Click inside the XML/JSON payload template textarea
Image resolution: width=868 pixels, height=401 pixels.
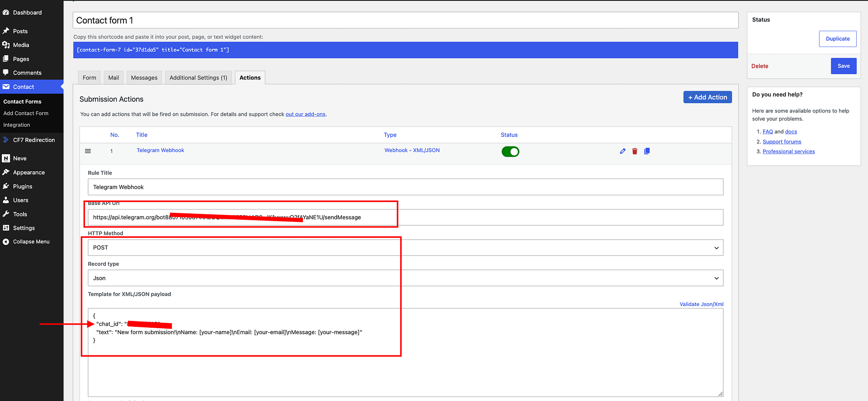[406, 353]
